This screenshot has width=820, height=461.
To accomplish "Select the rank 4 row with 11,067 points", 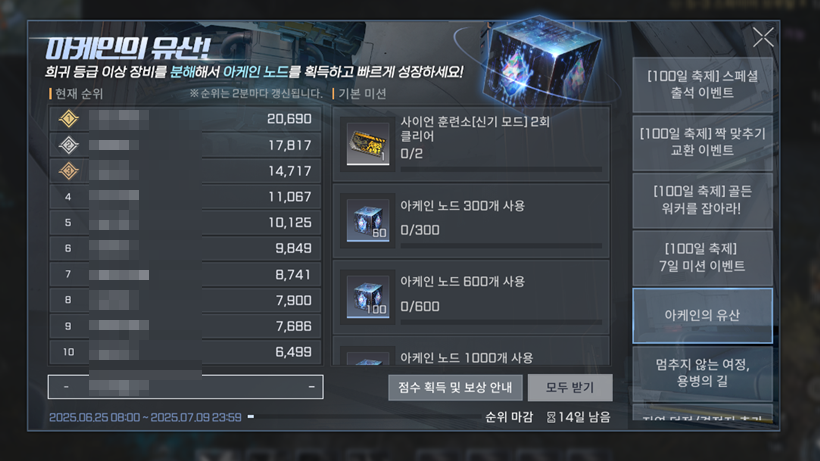I will click(185, 197).
